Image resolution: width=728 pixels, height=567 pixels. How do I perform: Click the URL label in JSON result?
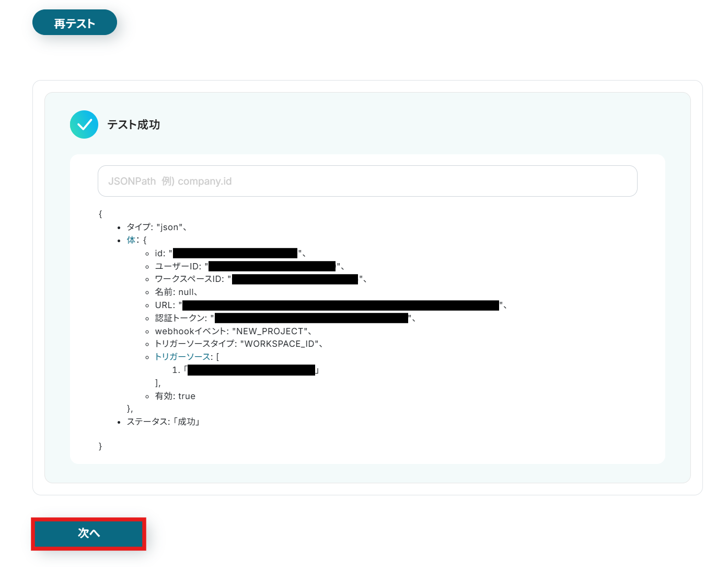[x=165, y=305]
